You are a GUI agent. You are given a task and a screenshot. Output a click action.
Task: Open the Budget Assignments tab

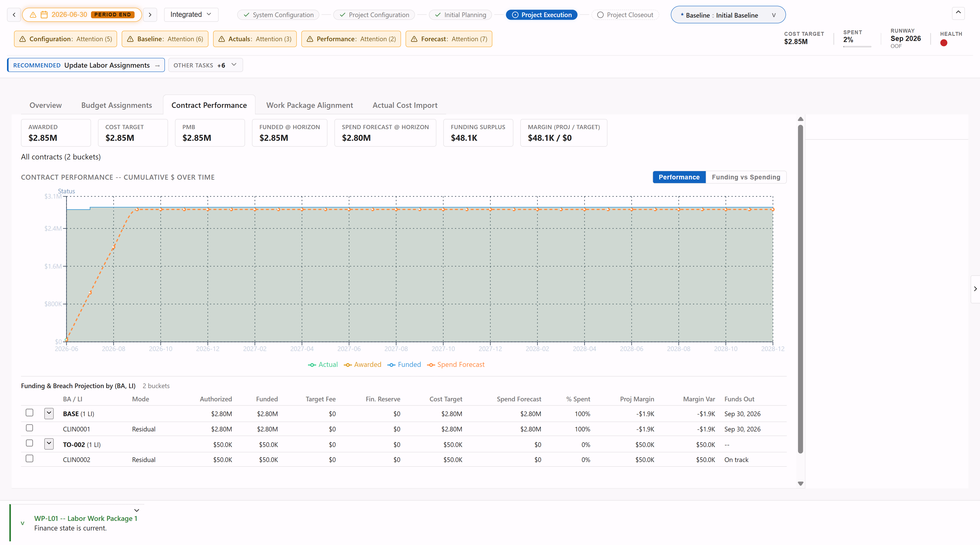116,105
